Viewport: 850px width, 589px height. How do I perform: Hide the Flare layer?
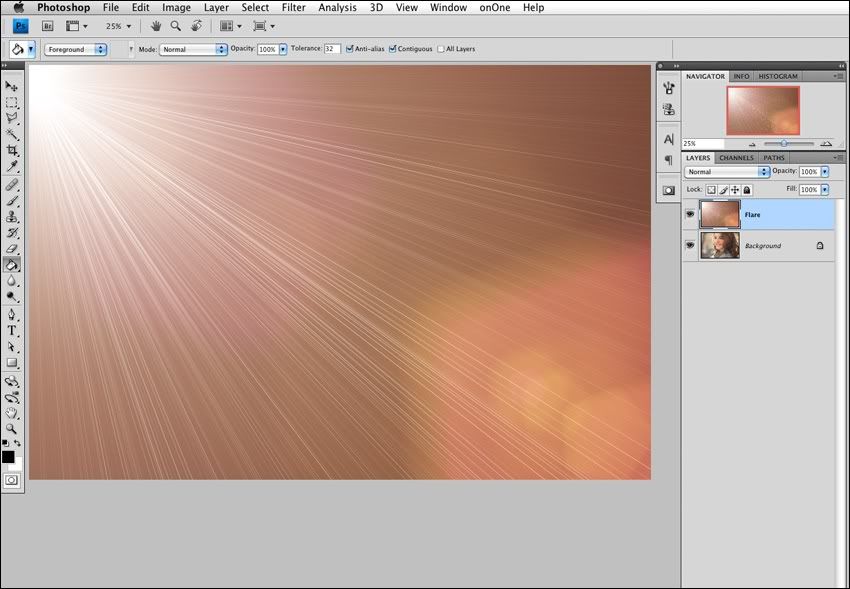[690, 214]
